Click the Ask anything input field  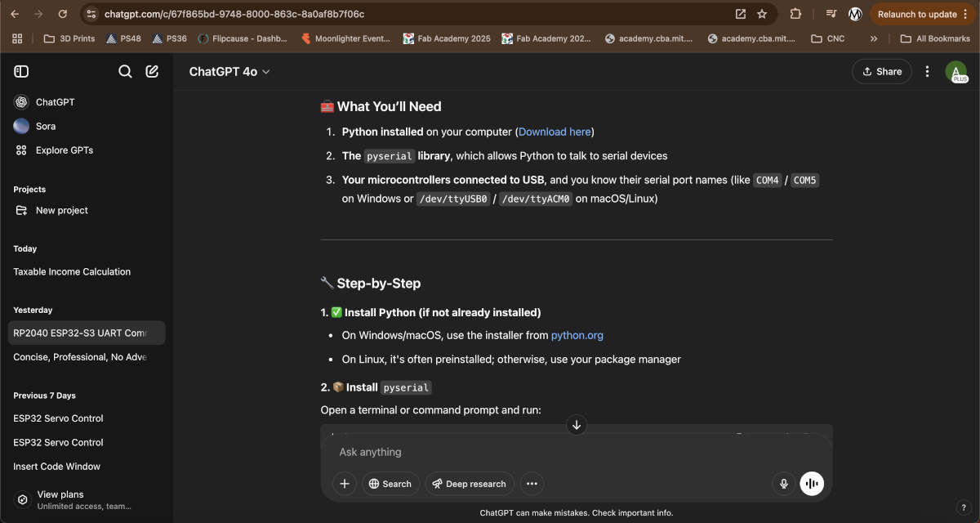pyautogui.click(x=577, y=452)
